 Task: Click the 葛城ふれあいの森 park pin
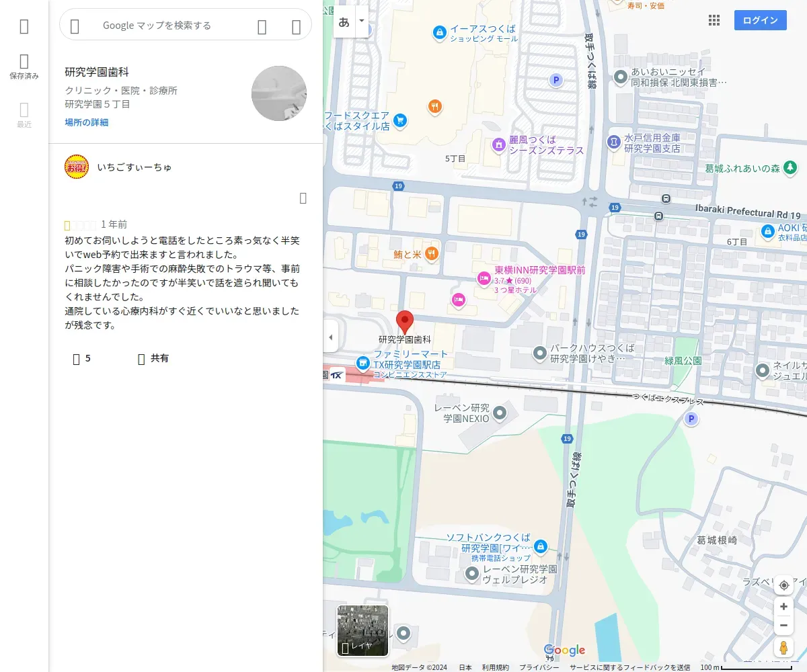pos(792,167)
